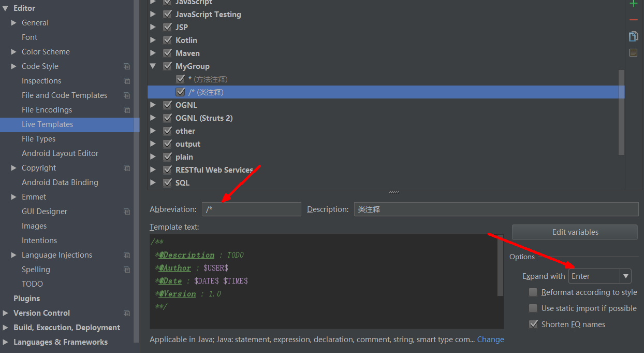Image resolution: width=644 pixels, height=353 pixels.
Task: Uncheck Shorten FQ names option
Action: click(533, 324)
